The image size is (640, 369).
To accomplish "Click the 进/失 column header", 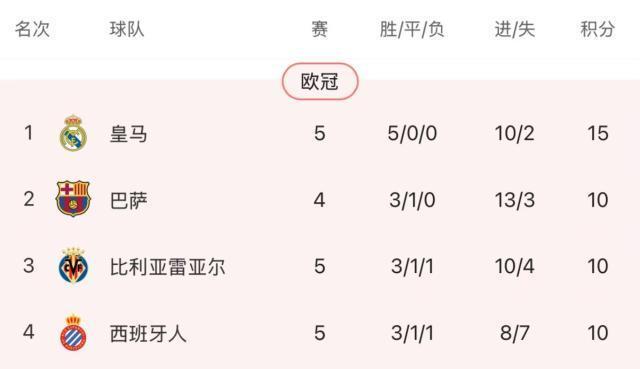I will 515,29.
